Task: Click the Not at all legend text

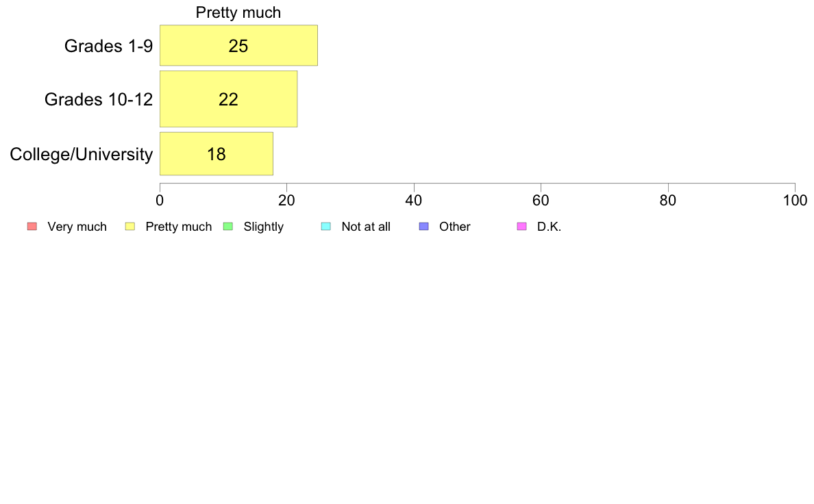Action: [366, 227]
